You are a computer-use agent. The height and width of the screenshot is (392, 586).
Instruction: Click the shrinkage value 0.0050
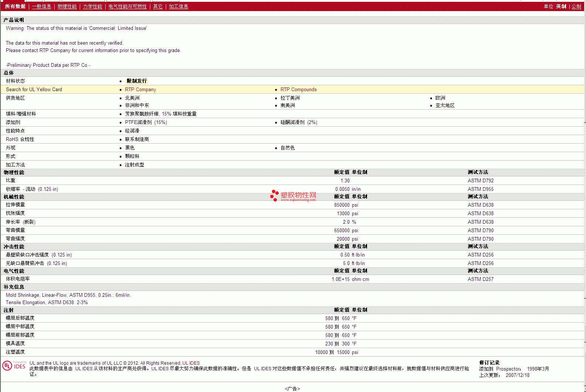(342, 189)
